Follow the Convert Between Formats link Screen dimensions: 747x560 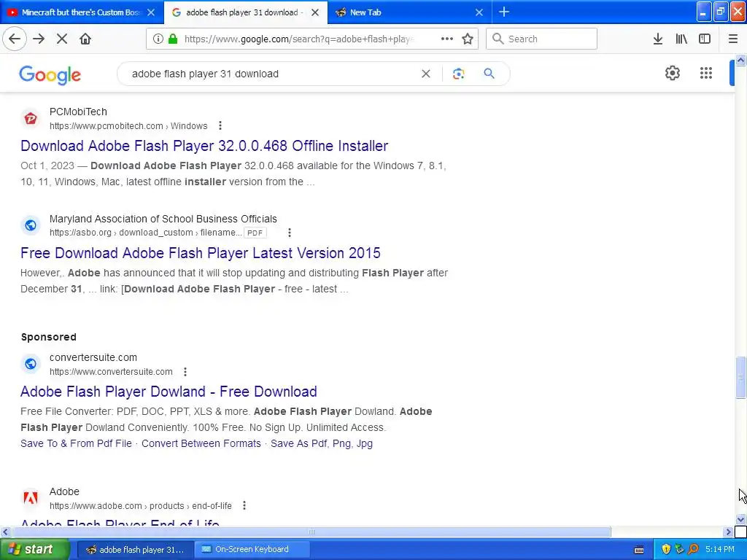[x=201, y=443]
